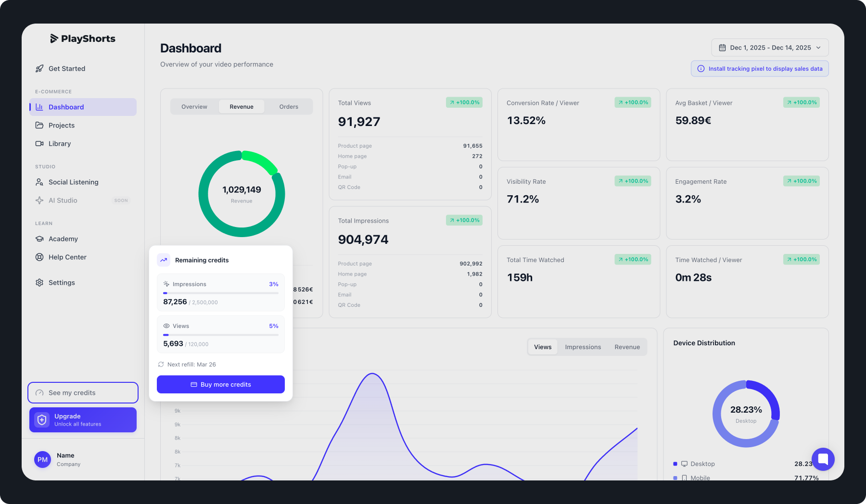This screenshot has width=866, height=504.
Task: Switch donut card to Orders tab
Action: [289, 107]
